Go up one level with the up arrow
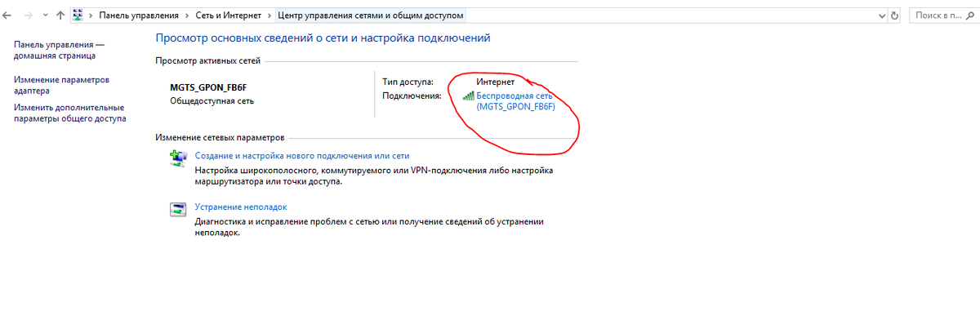The width and height of the screenshot is (980, 329). point(60,16)
